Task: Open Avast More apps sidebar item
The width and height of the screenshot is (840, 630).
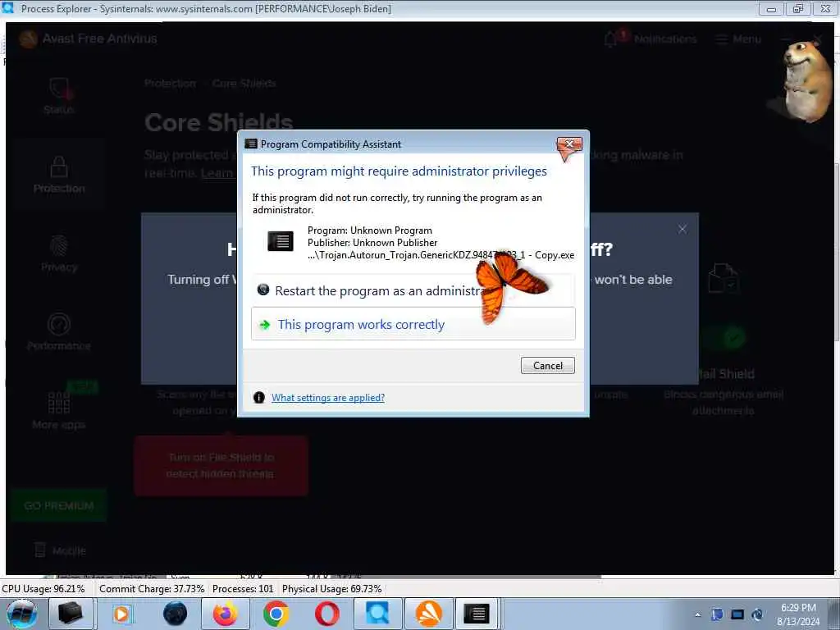Action: [x=59, y=410]
